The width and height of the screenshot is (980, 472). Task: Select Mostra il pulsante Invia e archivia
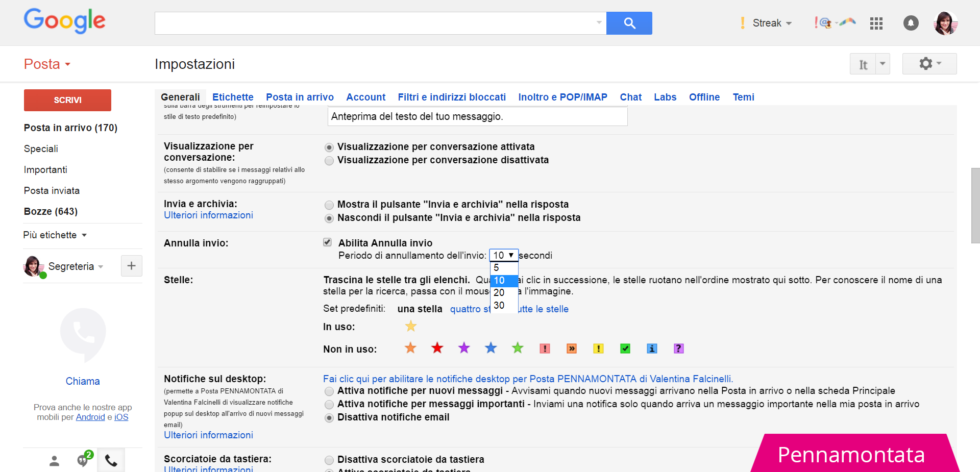(x=329, y=205)
